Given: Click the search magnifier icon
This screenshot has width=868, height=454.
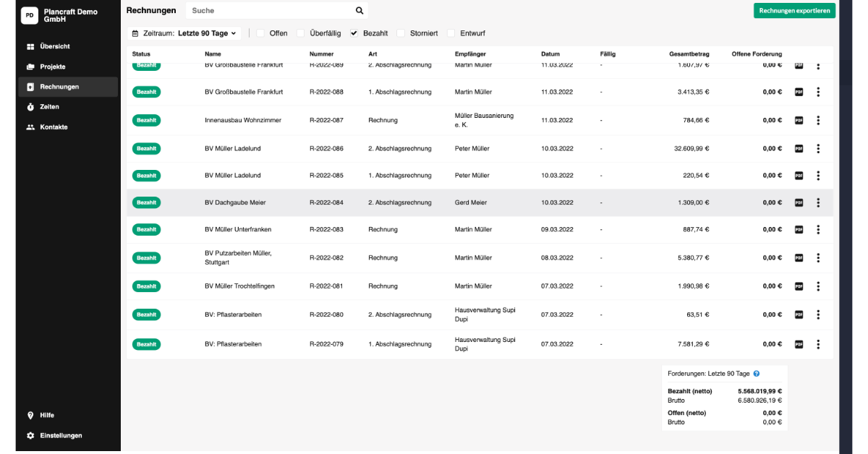Looking at the screenshot, I should [x=359, y=11].
